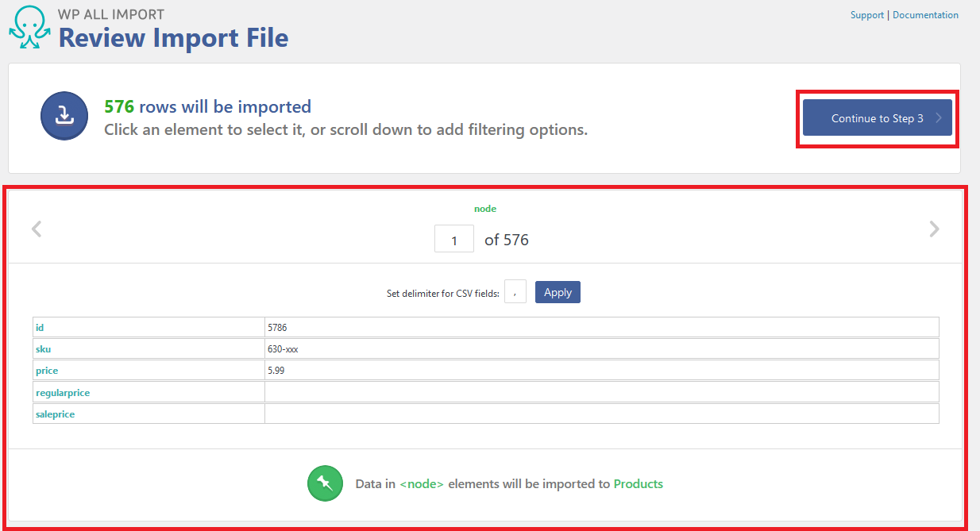The image size is (980, 531).
Task: Click the empty saleprice value cell
Action: click(x=602, y=414)
